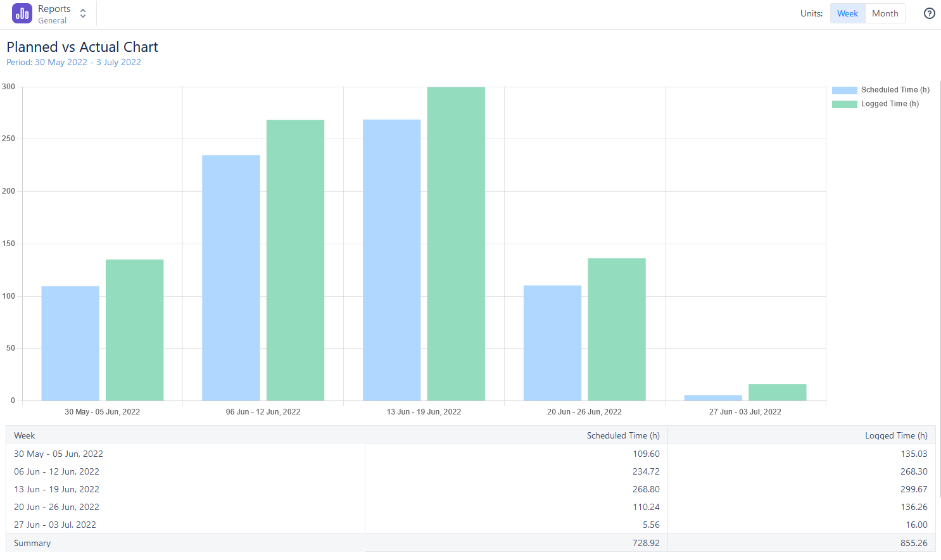This screenshot has height=560, width=941.
Task: Click Logged Time bar for 20 Jun - 26 Jun
Action: pyautogui.click(x=617, y=329)
